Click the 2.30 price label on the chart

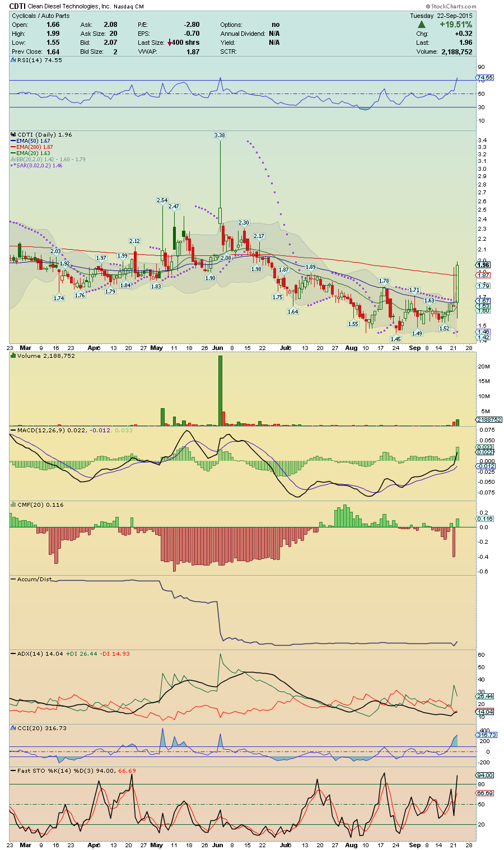tap(244, 223)
